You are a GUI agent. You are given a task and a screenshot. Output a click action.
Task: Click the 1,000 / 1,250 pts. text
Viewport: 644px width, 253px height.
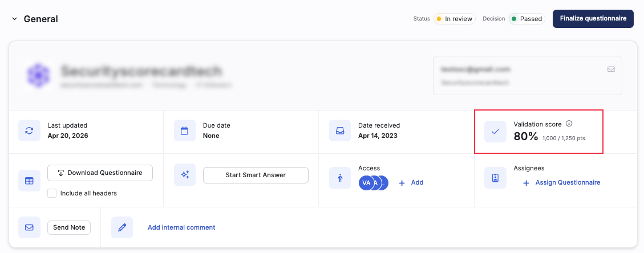coord(564,138)
